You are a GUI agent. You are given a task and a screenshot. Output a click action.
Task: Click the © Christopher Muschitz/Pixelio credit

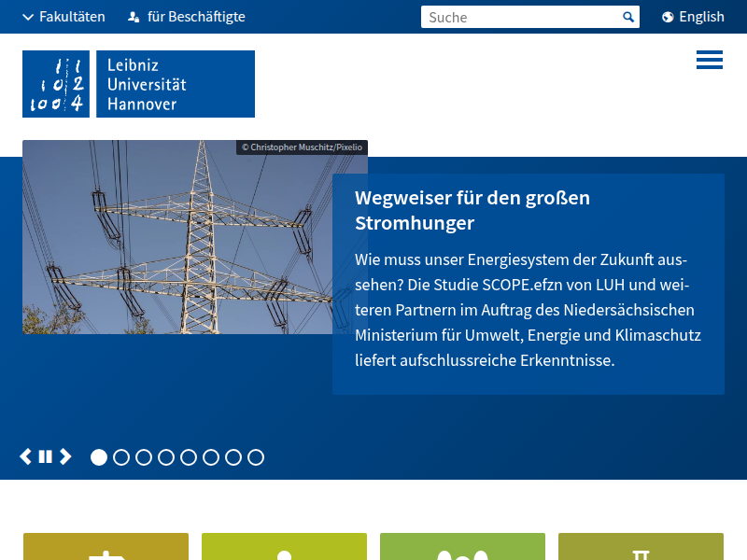coord(302,147)
